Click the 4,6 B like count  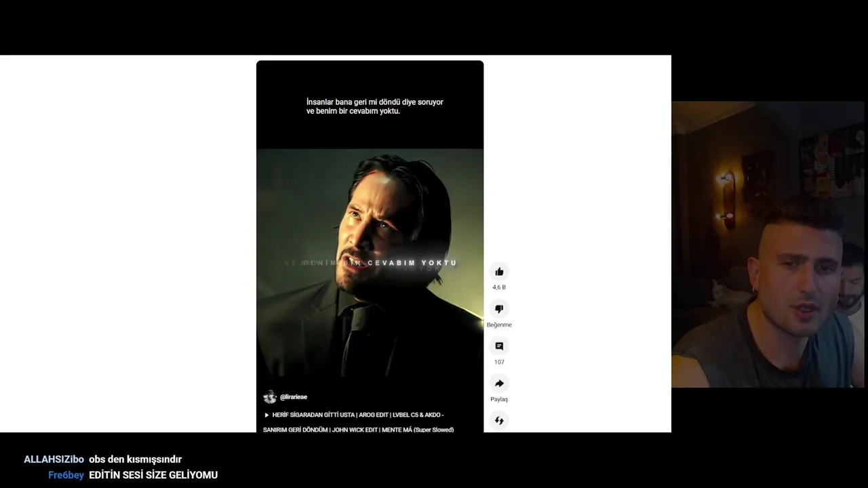coord(499,287)
